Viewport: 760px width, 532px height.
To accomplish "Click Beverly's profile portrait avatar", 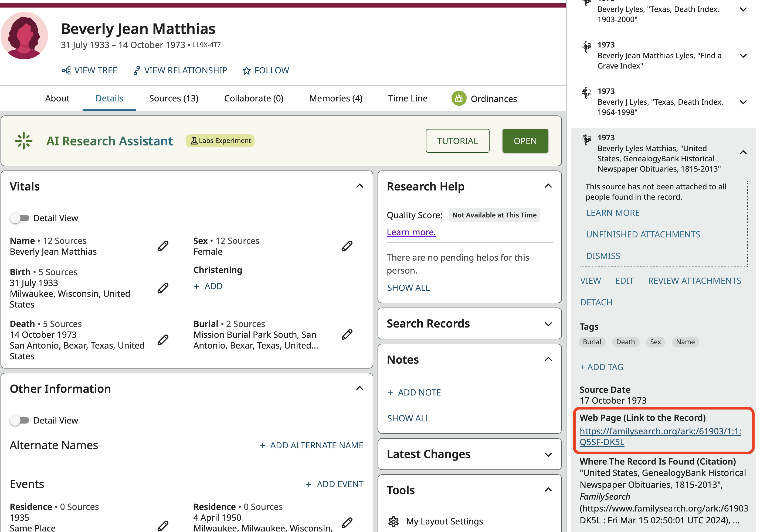I will 24,36.
